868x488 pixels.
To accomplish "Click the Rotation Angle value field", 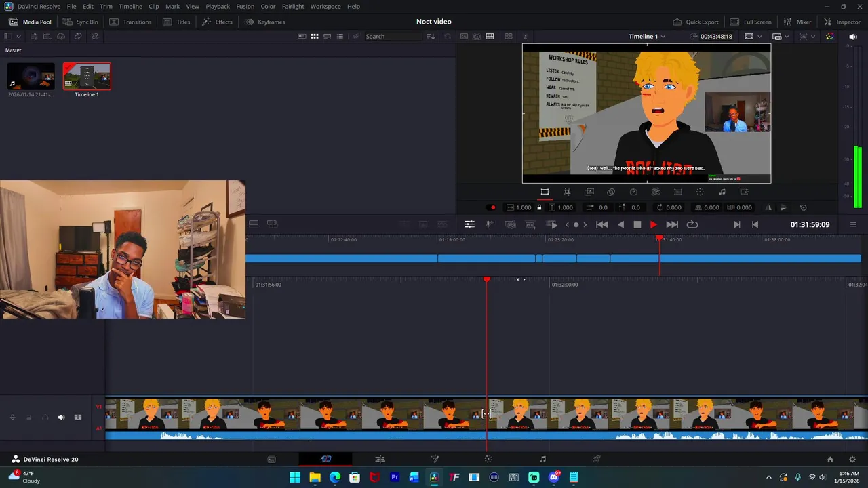I will click(673, 207).
